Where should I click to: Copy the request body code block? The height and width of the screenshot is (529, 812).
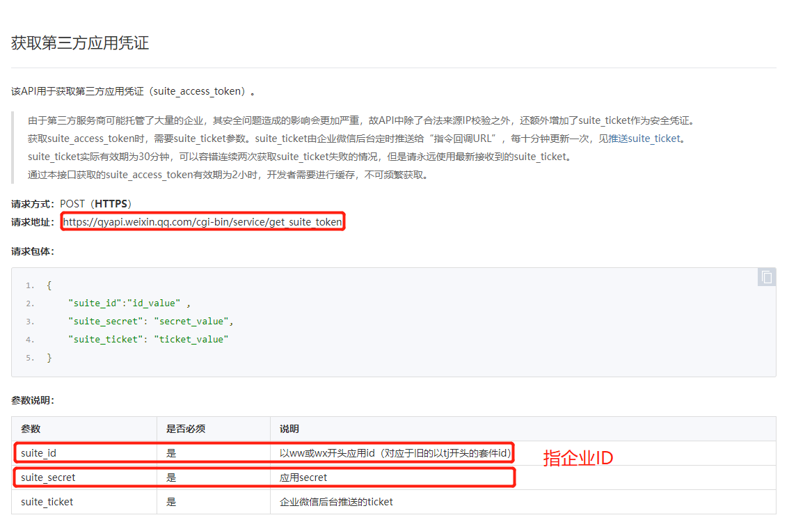(767, 277)
